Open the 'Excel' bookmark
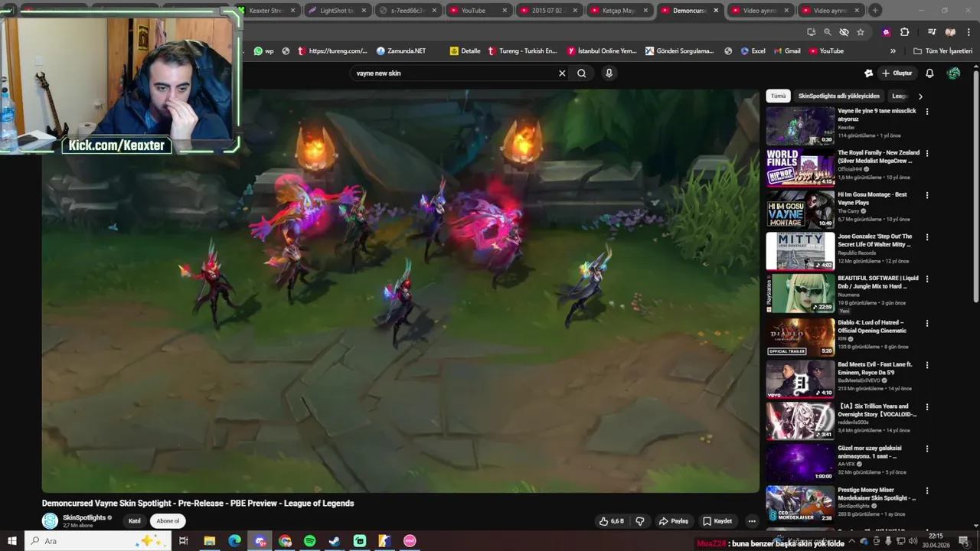The width and height of the screenshot is (980, 551). pyautogui.click(x=753, y=51)
